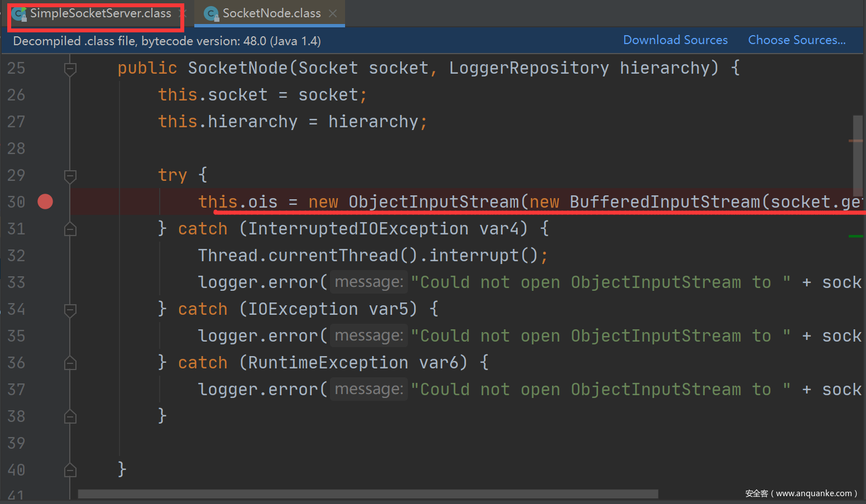Open Choose Sources dialog link
This screenshot has height=504, width=866.
(x=796, y=40)
